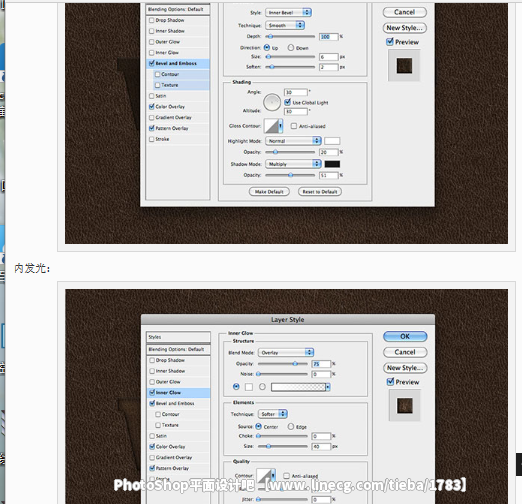Open Gloss Contour thumbnail in Bevel dialog
Image resolution: width=522 pixels, height=504 pixels.
coord(271,126)
